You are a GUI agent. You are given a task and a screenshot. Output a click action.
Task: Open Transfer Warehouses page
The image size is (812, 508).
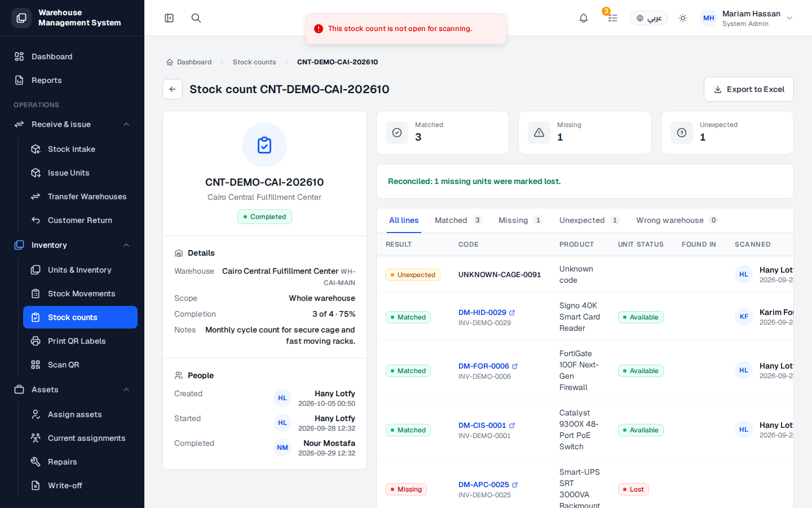pos(80,196)
